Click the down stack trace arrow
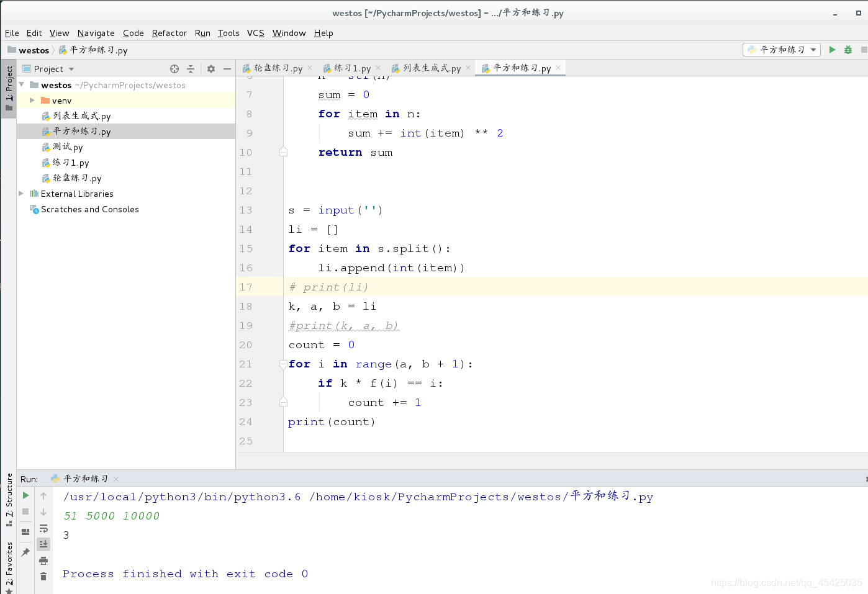The height and width of the screenshot is (594, 868). (43, 511)
